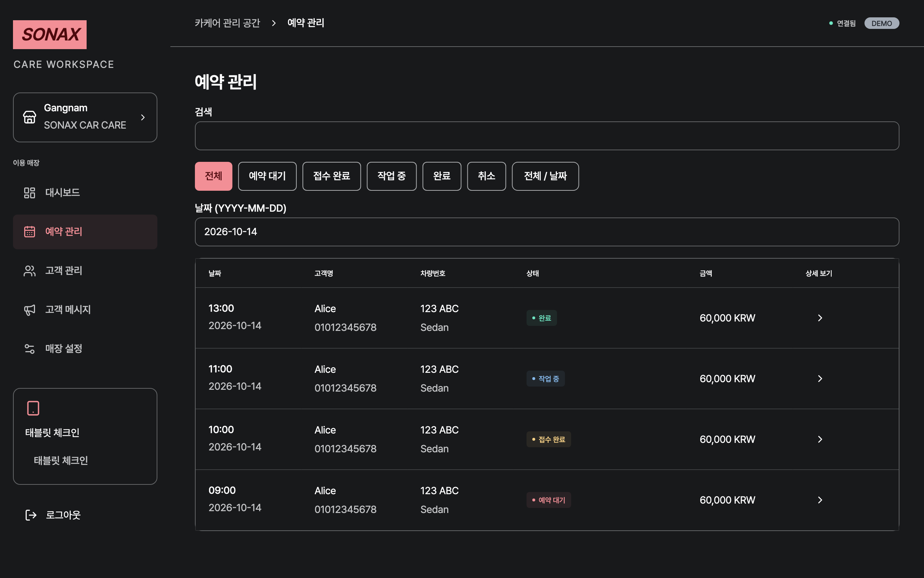The image size is (924, 578).
Task: Click the 10:00 time cell
Action: pos(221,430)
